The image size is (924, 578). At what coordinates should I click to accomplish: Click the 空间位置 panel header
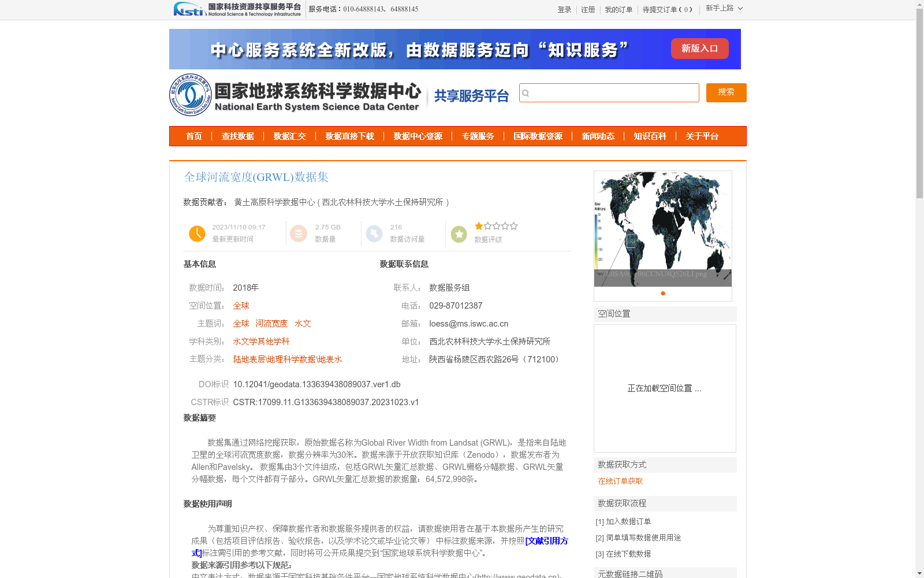(x=665, y=314)
